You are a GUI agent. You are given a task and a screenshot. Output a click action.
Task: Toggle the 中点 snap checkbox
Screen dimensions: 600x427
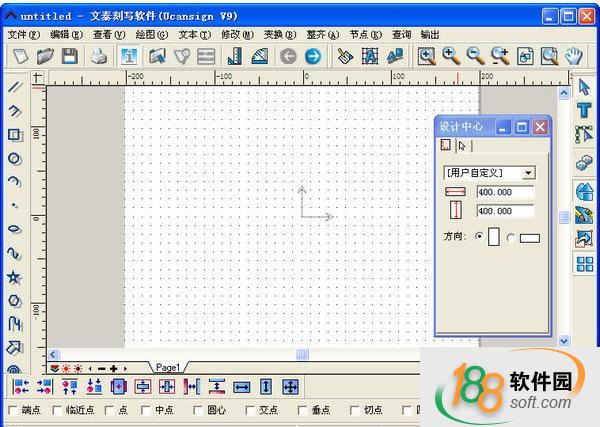[146, 410]
